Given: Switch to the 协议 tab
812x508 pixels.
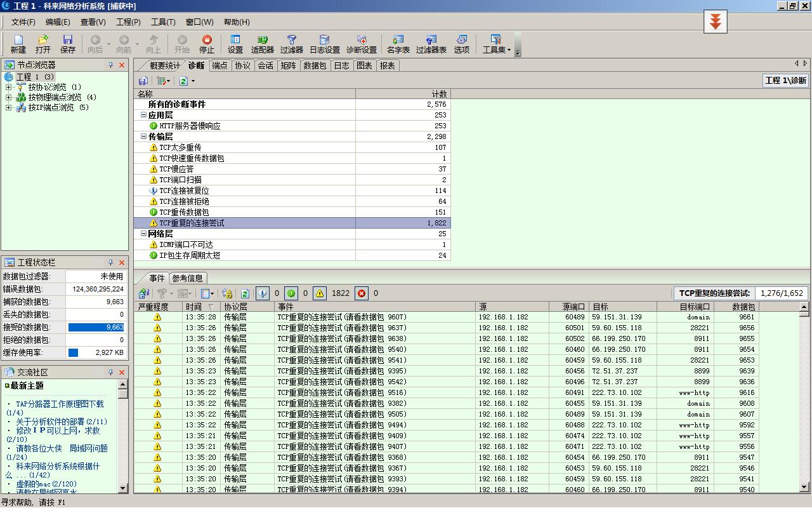Looking at the screenshot, I should pyautogui.click(x=242, y=65).
